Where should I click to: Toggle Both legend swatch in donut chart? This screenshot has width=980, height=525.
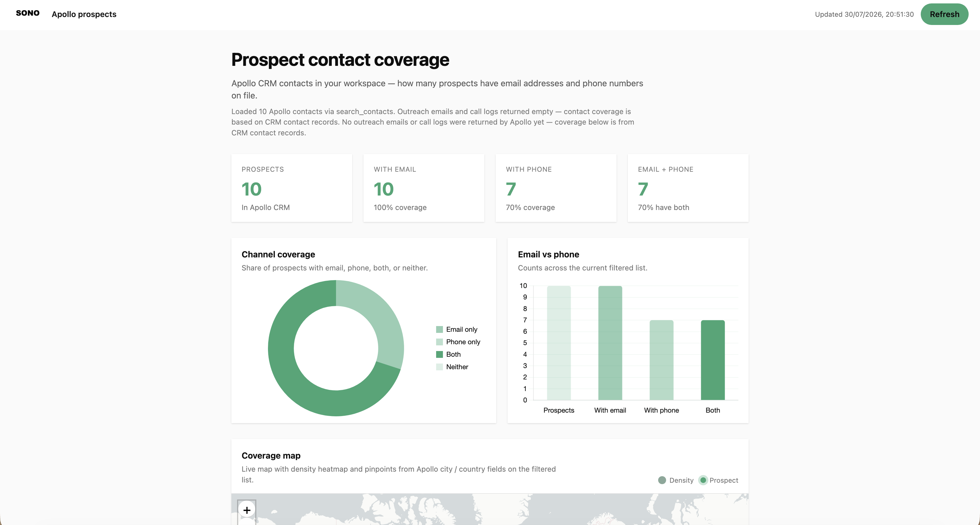pyautogui.click(x=440, y=354)
